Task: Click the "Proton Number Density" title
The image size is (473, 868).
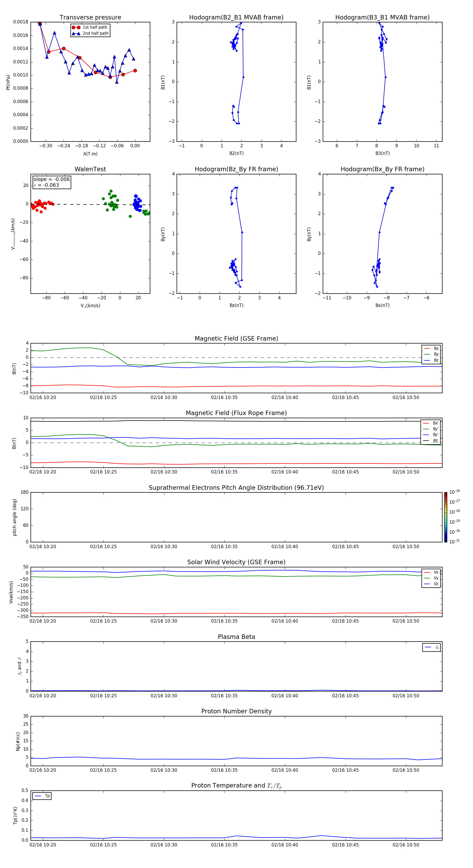Action: [236, 711]
